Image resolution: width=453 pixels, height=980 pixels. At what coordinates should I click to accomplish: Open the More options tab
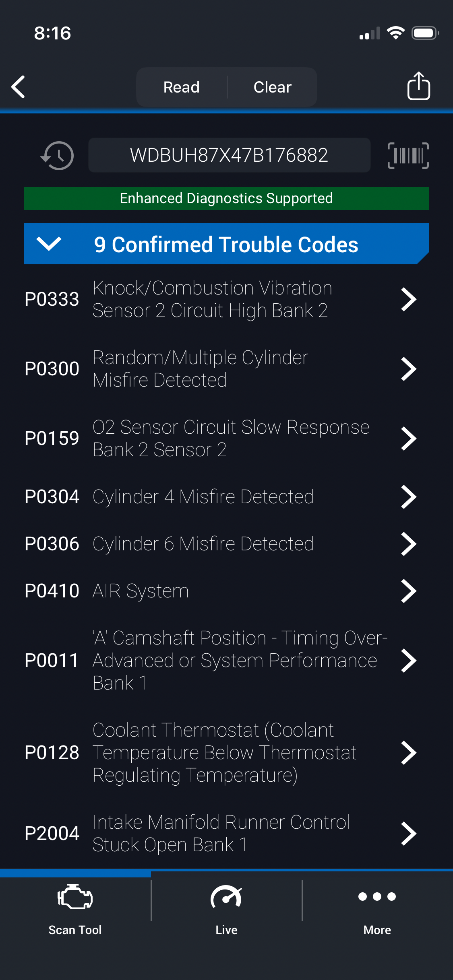(377, 908)
